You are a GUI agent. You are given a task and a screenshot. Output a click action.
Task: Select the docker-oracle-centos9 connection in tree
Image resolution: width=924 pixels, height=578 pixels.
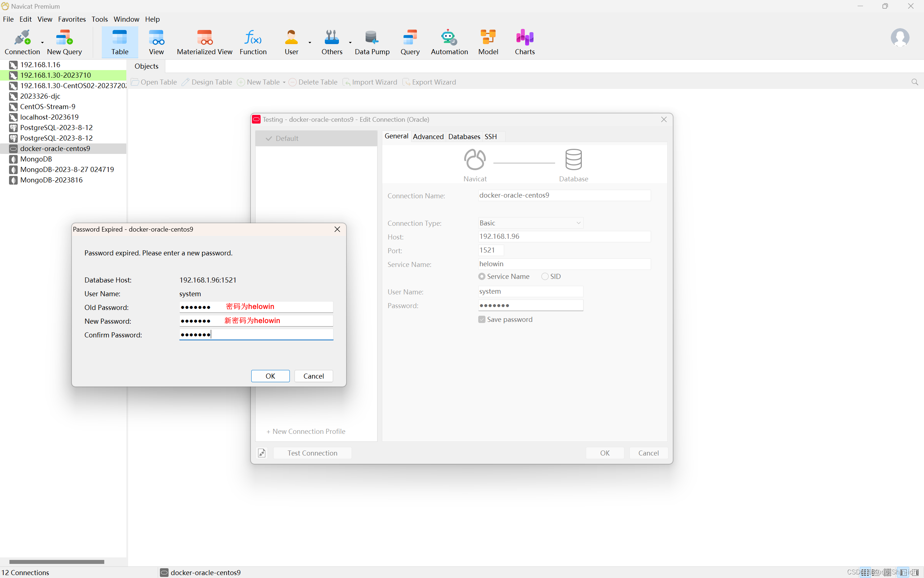[63, 149]
